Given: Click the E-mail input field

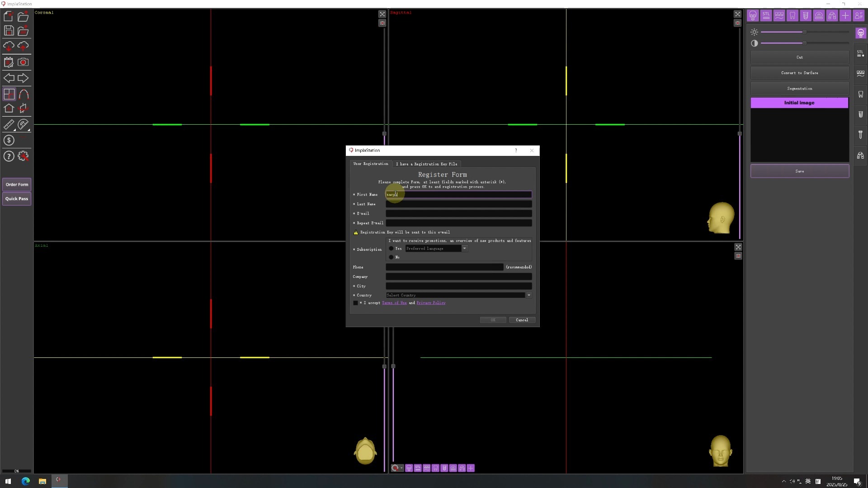Looking at the screenshot, I should [x=458, y=213].
